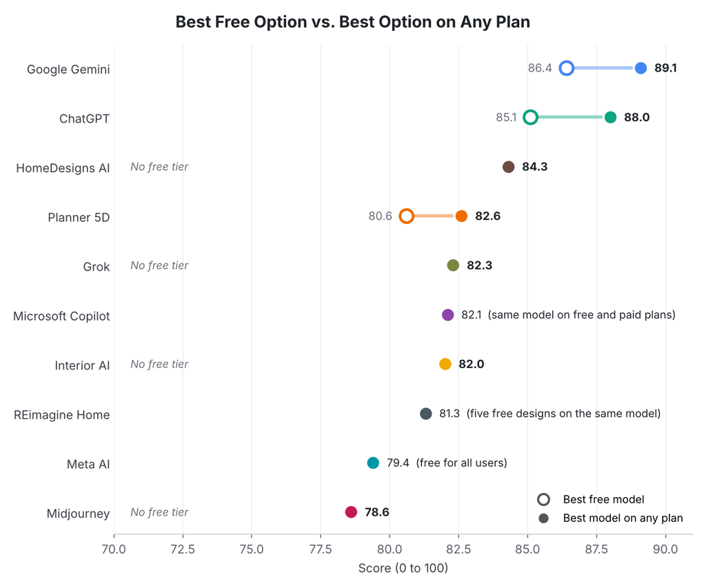Click the 'No free tier' note beside Grok
Screen dimensions: 706x588
(x=159, y=265)
